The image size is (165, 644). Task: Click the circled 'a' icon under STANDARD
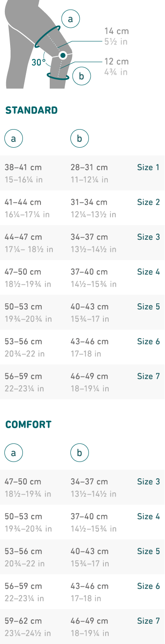coord(14,139)
